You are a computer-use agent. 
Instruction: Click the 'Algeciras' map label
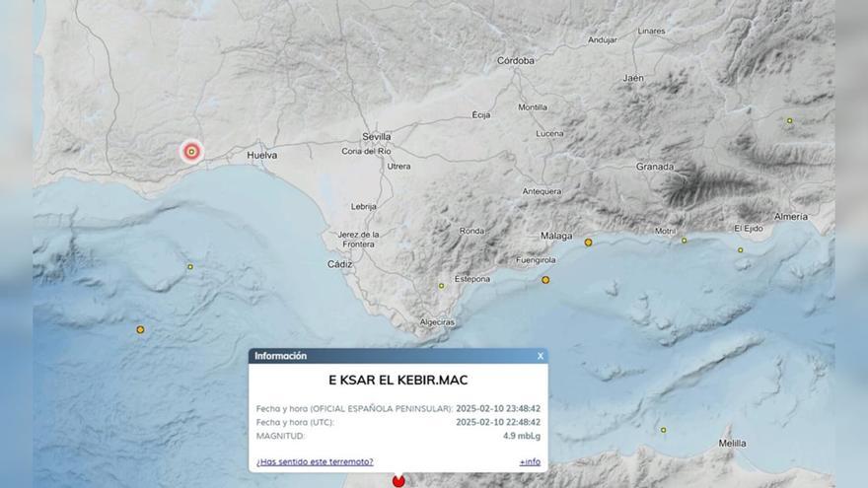click(437, 322)
